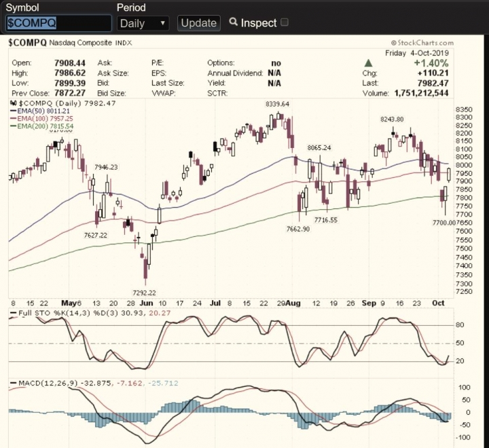Click the EMA(50) 8011.21 legend

point(40,111)
